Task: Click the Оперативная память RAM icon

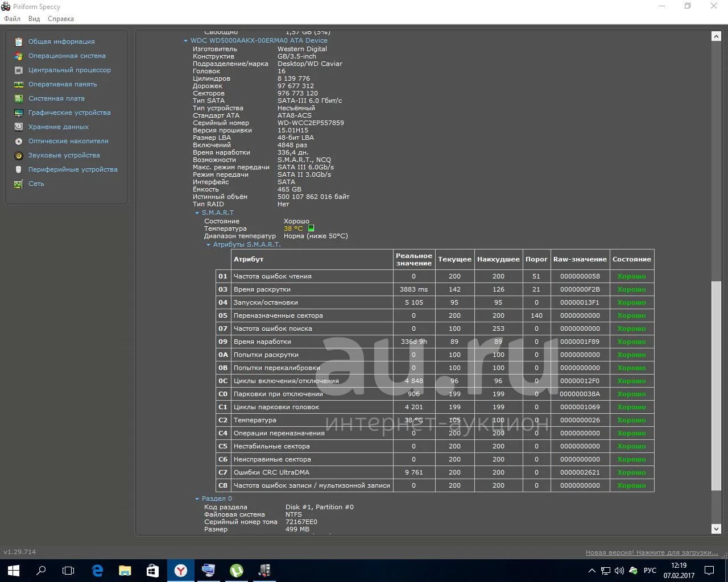Action: pos(19,84)
